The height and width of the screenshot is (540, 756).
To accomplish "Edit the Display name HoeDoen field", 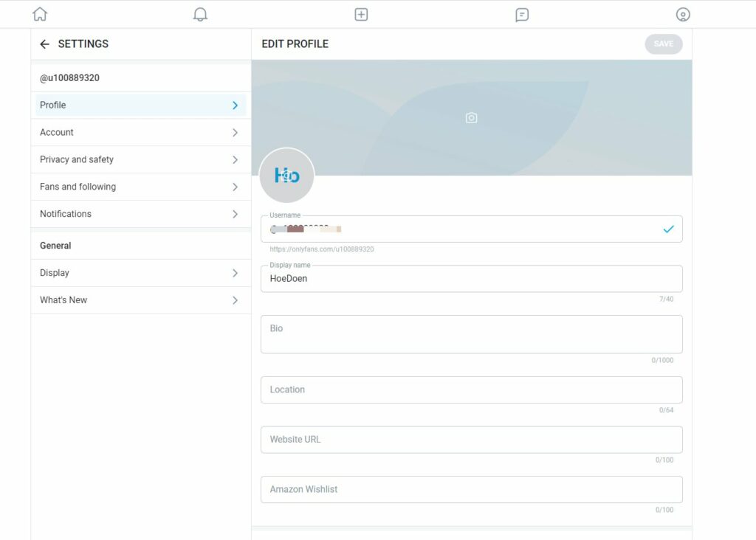I will point(472,278).
